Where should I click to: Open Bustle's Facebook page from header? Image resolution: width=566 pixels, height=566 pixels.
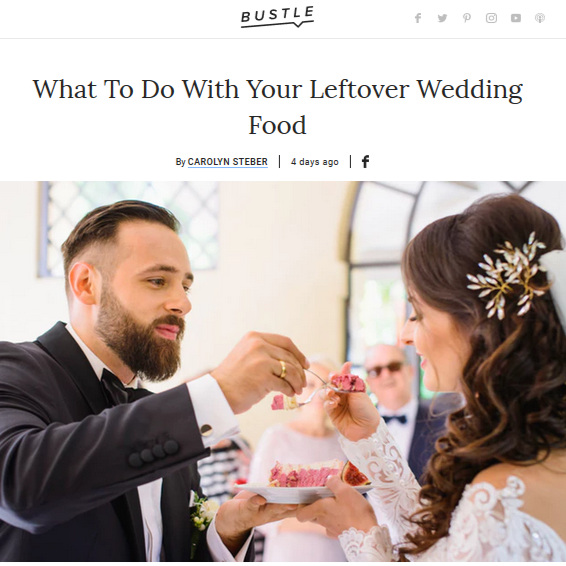point(418,18)
